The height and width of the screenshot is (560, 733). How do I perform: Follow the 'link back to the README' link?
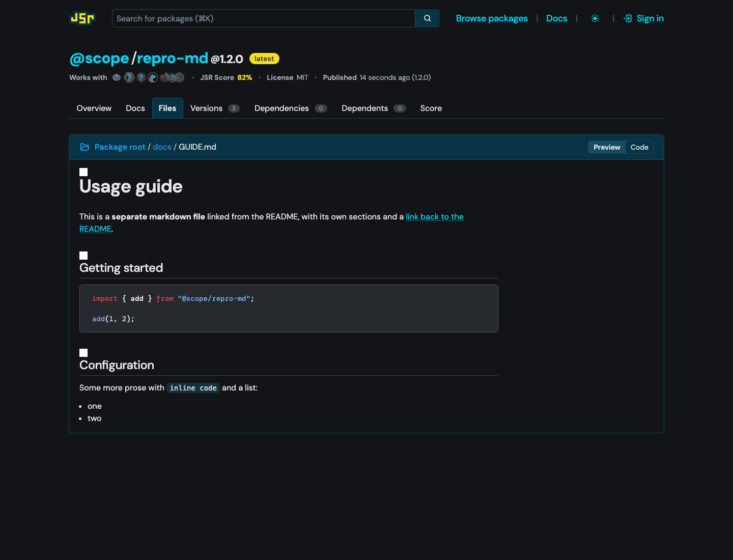(x=435, y=217)
